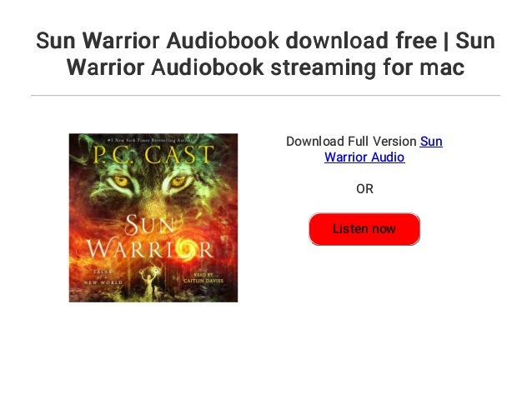Click the red Listen now button
Image resolution: width=532 pixels, height=399 pixels.
pyautogui.click(x=364, y=229)
